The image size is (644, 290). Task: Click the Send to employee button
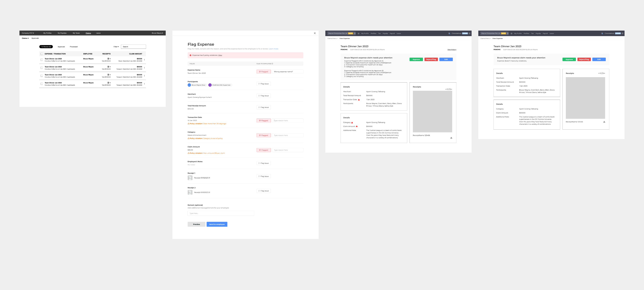click(x=217, y=224)
